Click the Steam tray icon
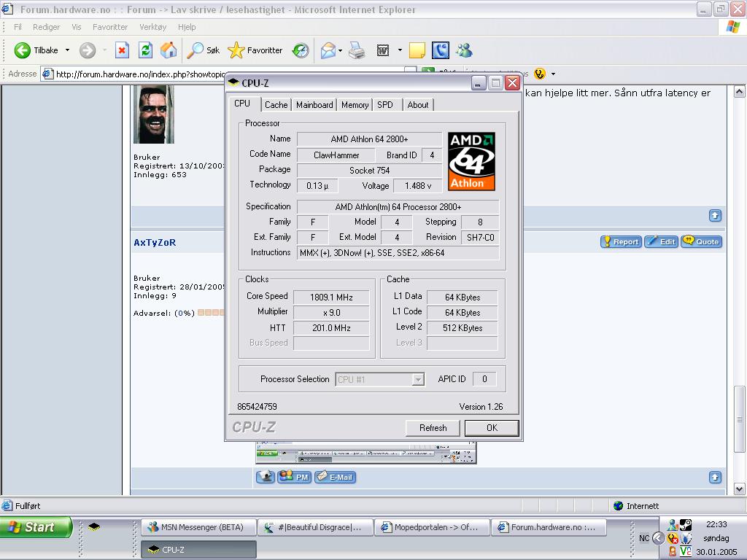Screen dimensions: 747x560 click(686, 525)
